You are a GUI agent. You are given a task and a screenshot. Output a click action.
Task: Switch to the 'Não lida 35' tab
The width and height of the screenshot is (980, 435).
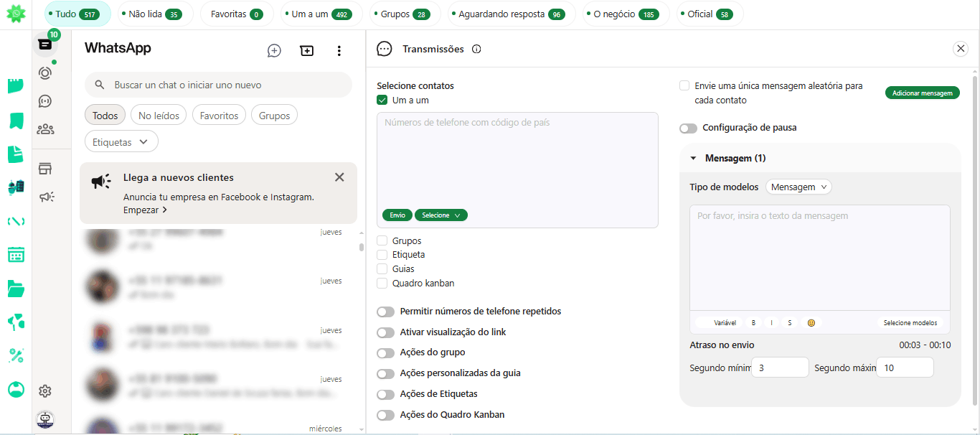click(x=155, y=14)
